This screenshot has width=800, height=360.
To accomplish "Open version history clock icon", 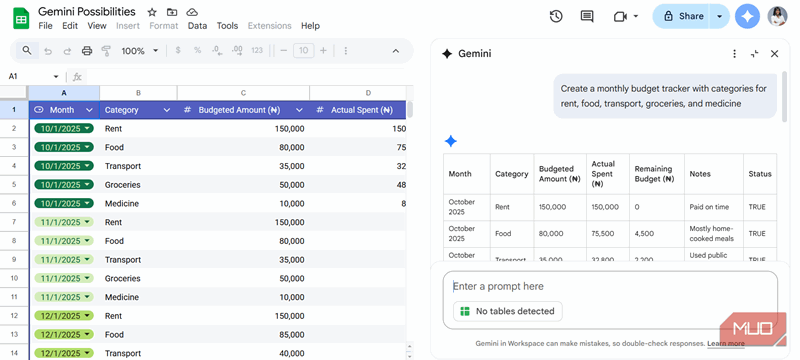I will [556, 16].
